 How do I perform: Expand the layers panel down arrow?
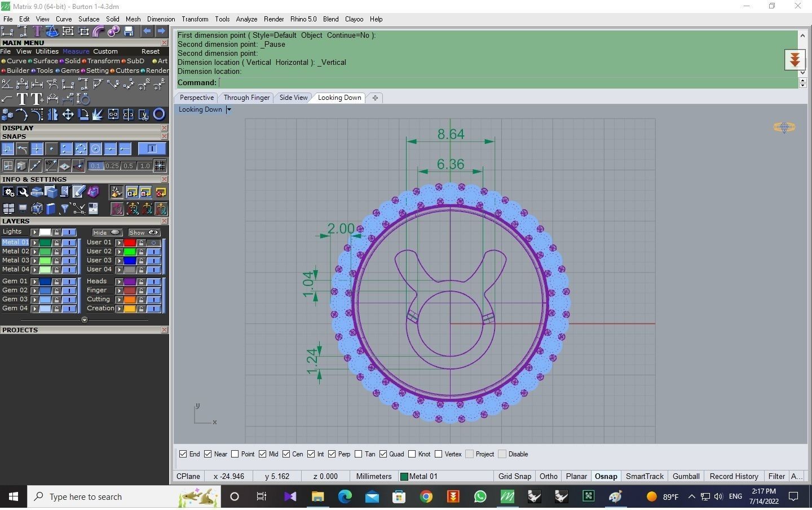click(x=85, y=320)
